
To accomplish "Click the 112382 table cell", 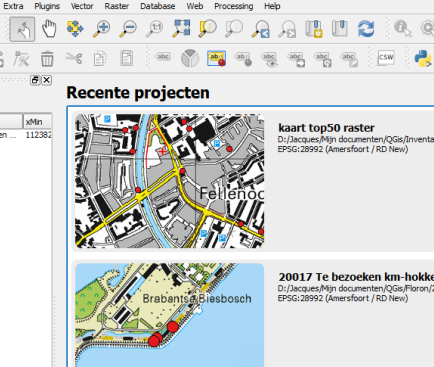I will [39, 135].
